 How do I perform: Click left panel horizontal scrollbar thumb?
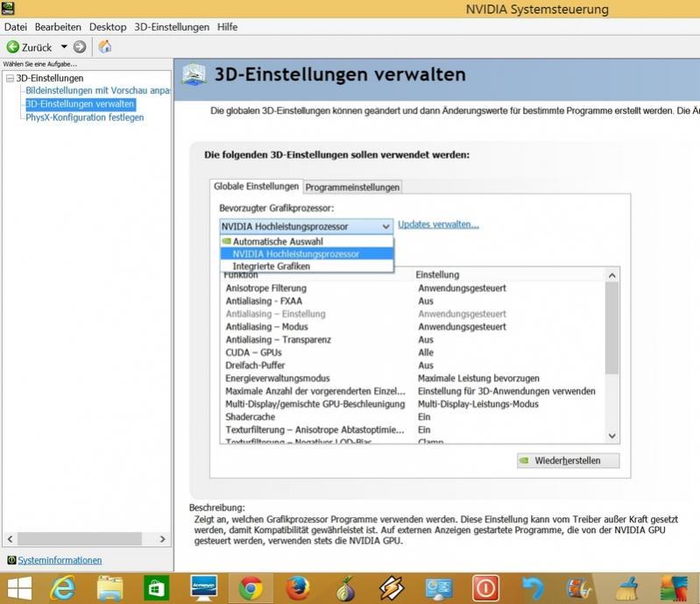pos(80,539)
